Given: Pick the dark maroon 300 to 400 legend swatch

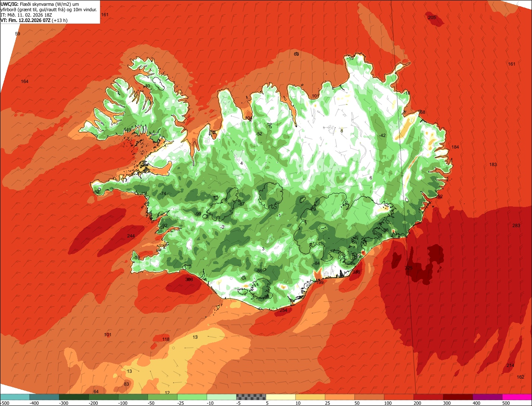Looking at the screenshot, I should click(x=458, y=397).
